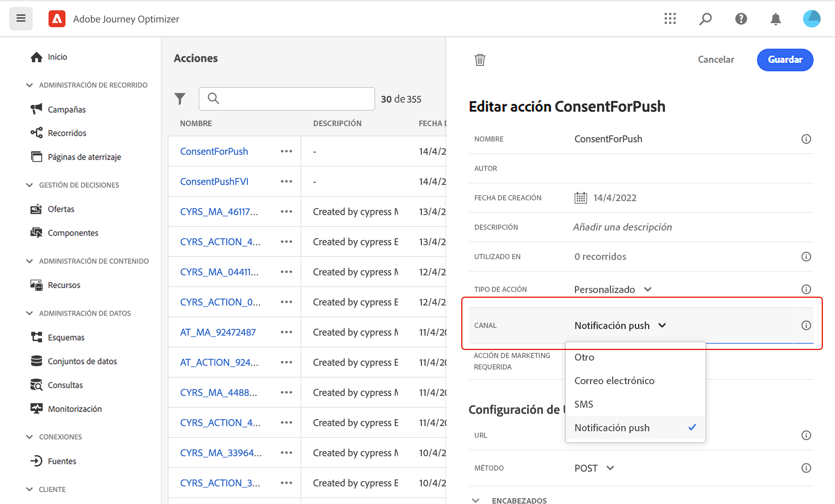Collapse the Gestión de decisiones section
Screen dimensions: 835x504
click(x=29, y=185)
